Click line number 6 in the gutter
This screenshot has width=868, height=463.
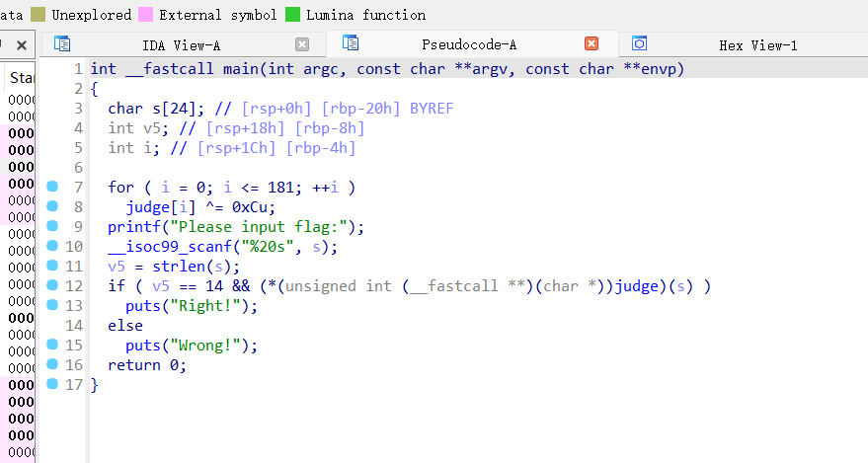(78, 168)
